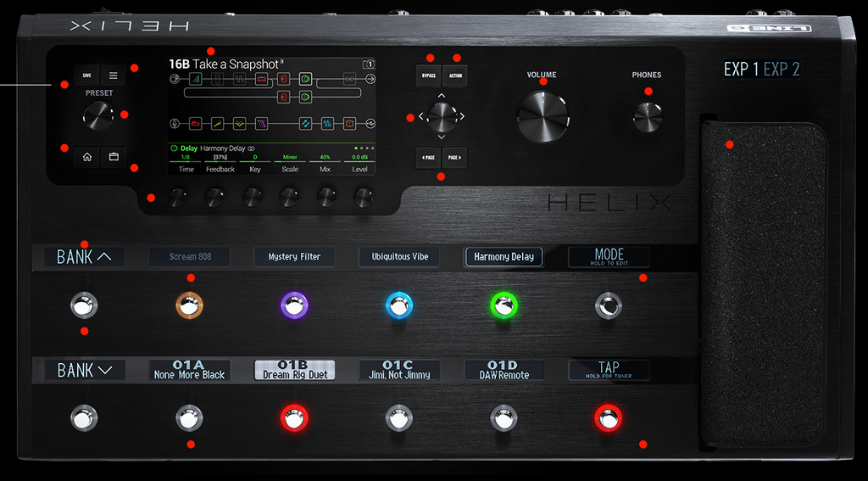Select the orange cube reverb block on path 2
868x481 pixels.
[x=349, y=123]
